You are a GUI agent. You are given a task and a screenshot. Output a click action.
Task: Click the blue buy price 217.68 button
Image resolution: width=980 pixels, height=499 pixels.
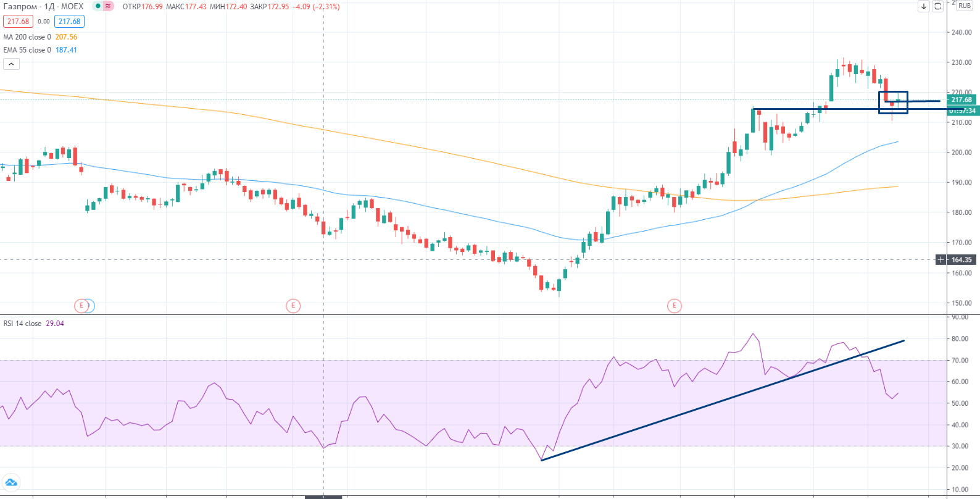click(69, 22)
